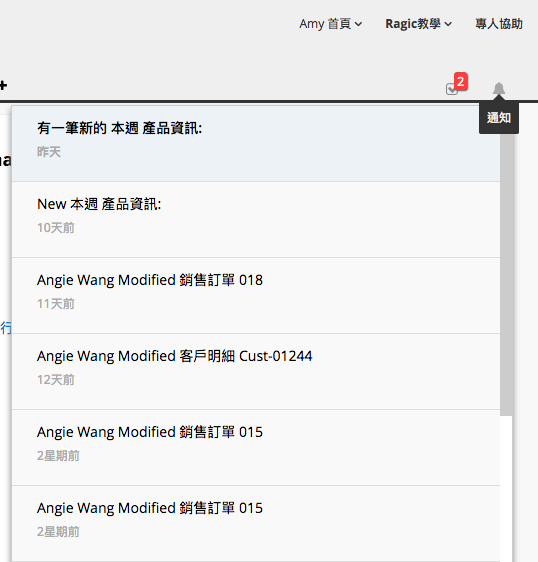Click the notification list scrollbar thumb
The height and width of the screenshot is (562, 538).
click(506, 274)
